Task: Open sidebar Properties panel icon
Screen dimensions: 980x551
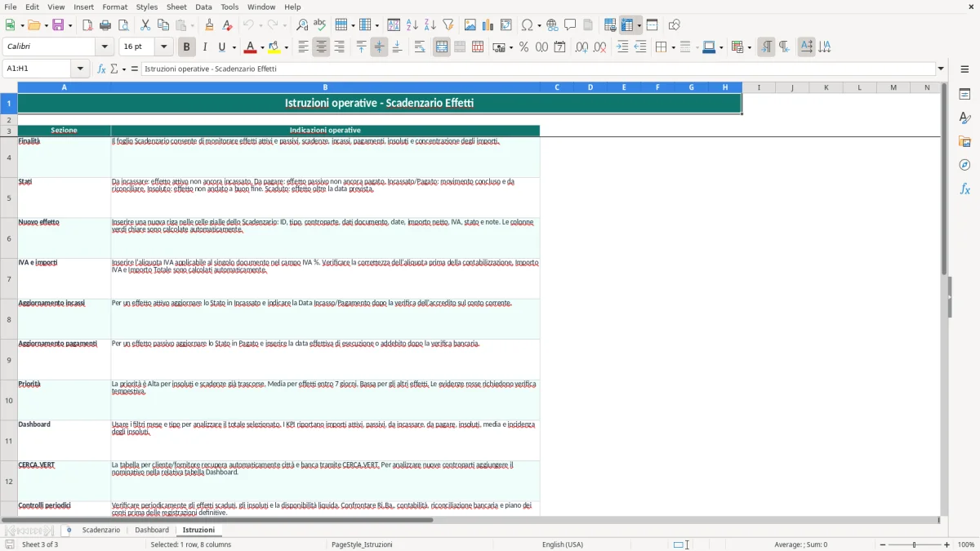Action: pos(964,95)
